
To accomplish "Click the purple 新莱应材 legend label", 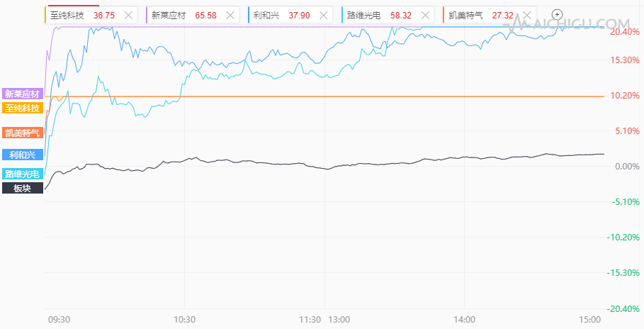I will [x=23, y=94].
